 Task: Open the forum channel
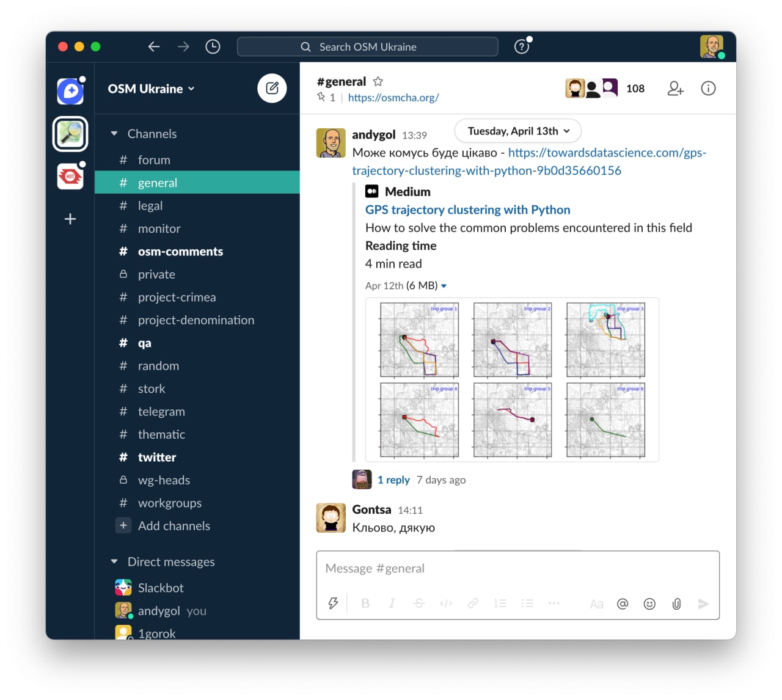click(x=197, y=160)
